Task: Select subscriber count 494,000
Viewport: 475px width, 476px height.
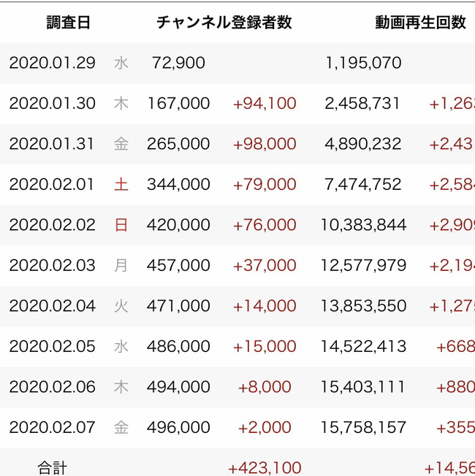Action: click(x=178, y=387)
